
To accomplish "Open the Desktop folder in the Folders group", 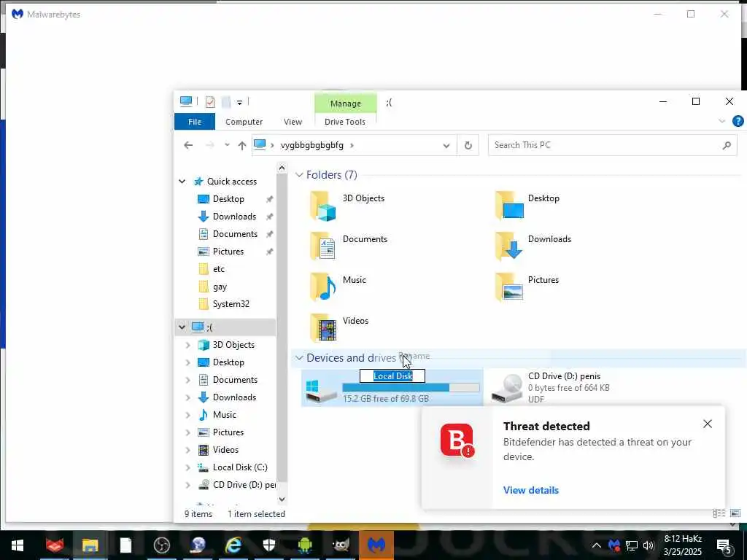I will click(x=508, y=206).
